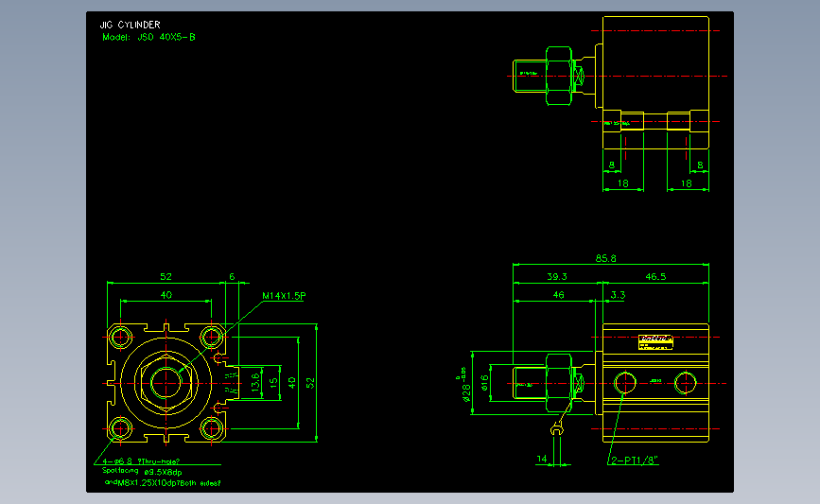This screenshot has width=820, height=504.
Task: Select the Model: JSD 40X5-B label
Action: point(149,37)
